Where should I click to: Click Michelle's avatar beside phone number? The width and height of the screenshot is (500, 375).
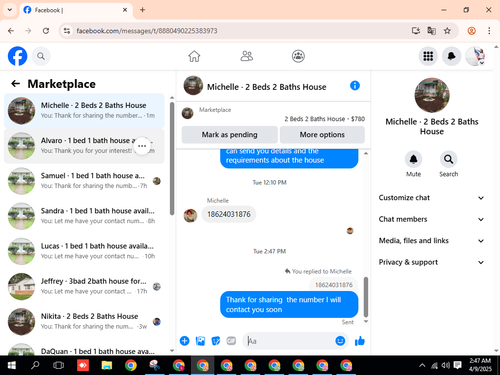190,216
